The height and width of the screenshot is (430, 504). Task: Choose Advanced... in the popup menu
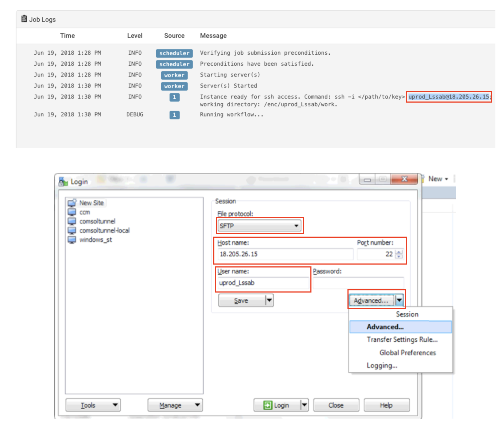pyautogui.click(x=401, y=327)
